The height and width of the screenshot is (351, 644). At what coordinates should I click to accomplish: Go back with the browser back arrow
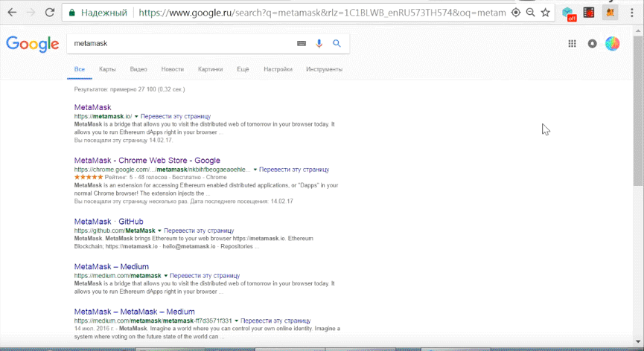[x=13, y=13]
